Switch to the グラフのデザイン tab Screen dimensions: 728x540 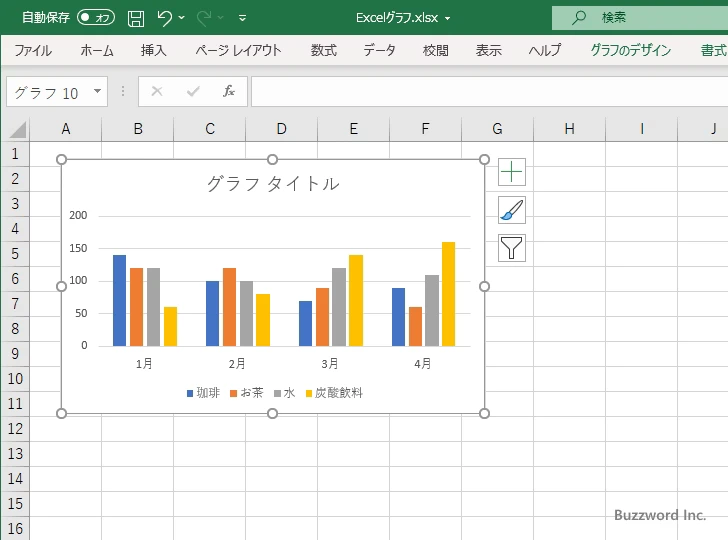click(x=631, y=50)
